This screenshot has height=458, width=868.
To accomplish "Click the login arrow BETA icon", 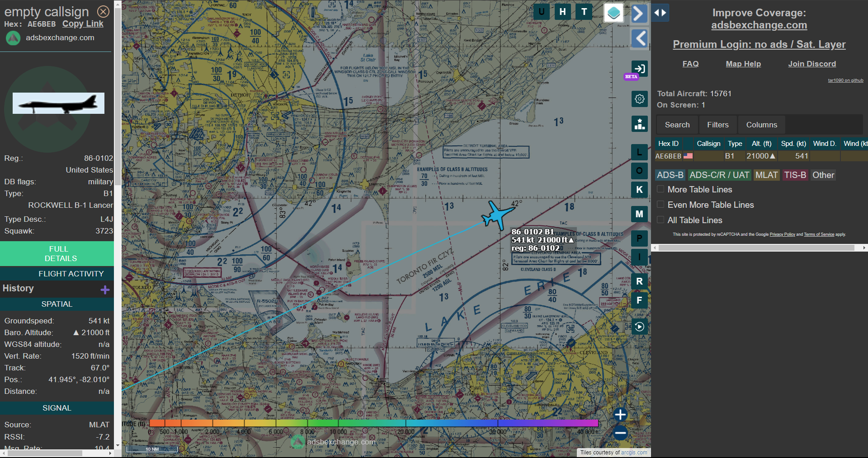I will [x=639, y=69].
